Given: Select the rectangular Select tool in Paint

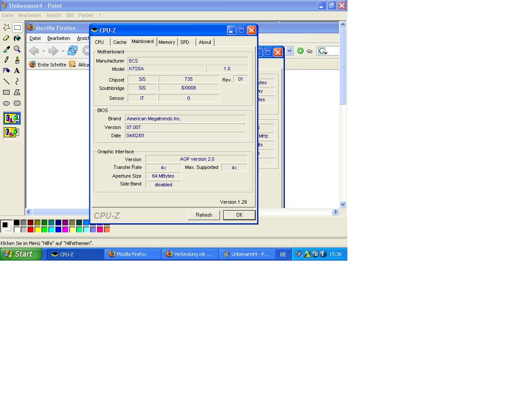Looking at the screenshot, I should 17,27.
